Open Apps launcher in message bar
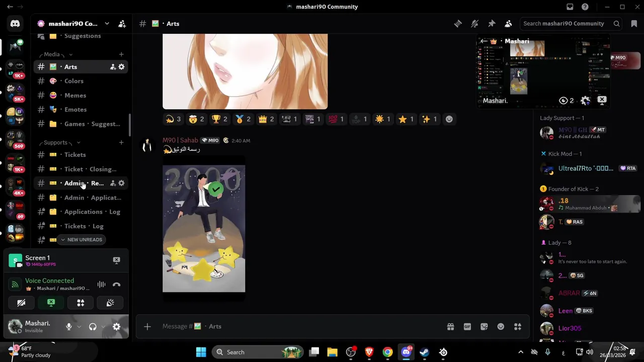Image resolution: width=644 pixels, height=362 pixels. pyautogui.click(x=517, y=327)
